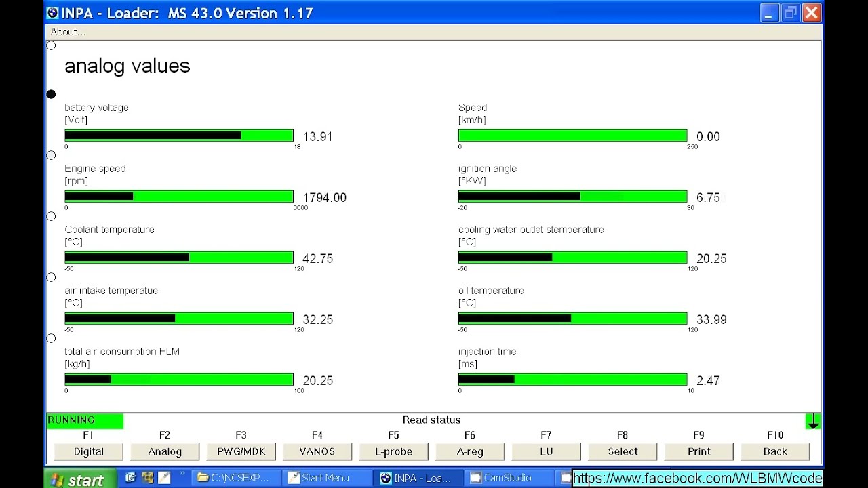The width and height of the screenshot is (868, 488).
Task: Click speed value 0.00
Action: coord(708,137)
